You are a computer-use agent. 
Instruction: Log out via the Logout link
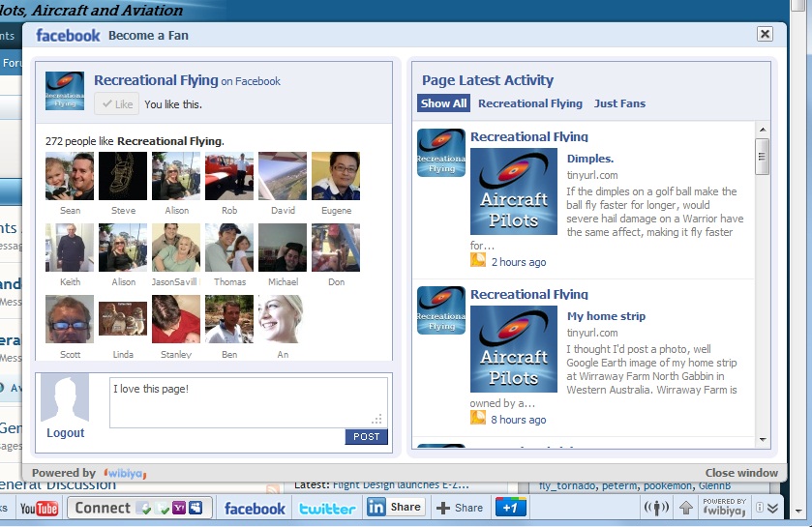point(65,433)
